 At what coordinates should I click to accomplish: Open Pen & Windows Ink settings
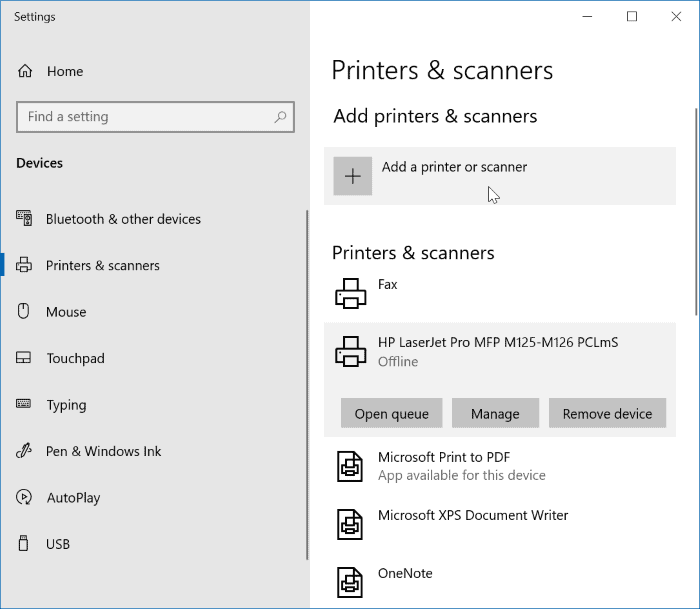(103, 451)
